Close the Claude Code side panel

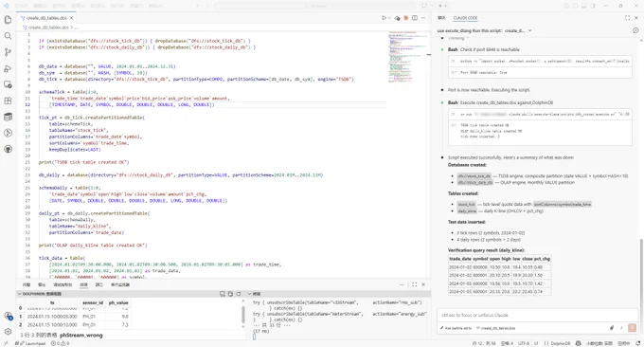point(636,18)
